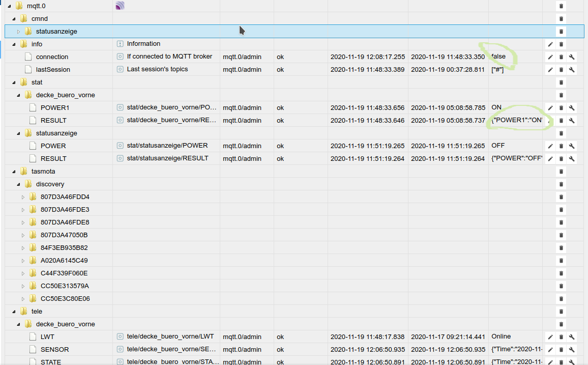Click timestamp 2020-11-17 09:21:14.441
Viewport: 588px width, 365px height.
448,337
